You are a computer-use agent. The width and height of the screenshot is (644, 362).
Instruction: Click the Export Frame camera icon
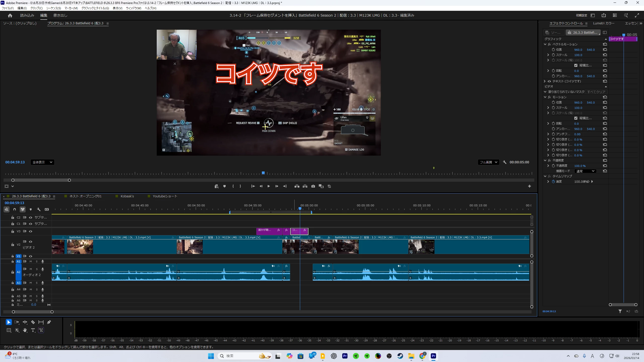click(313, 186)
